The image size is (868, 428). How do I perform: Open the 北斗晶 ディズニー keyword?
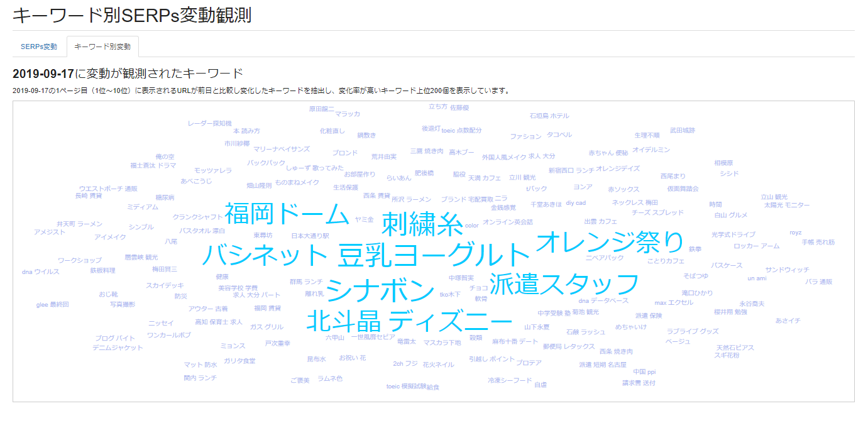coord(409,322)
